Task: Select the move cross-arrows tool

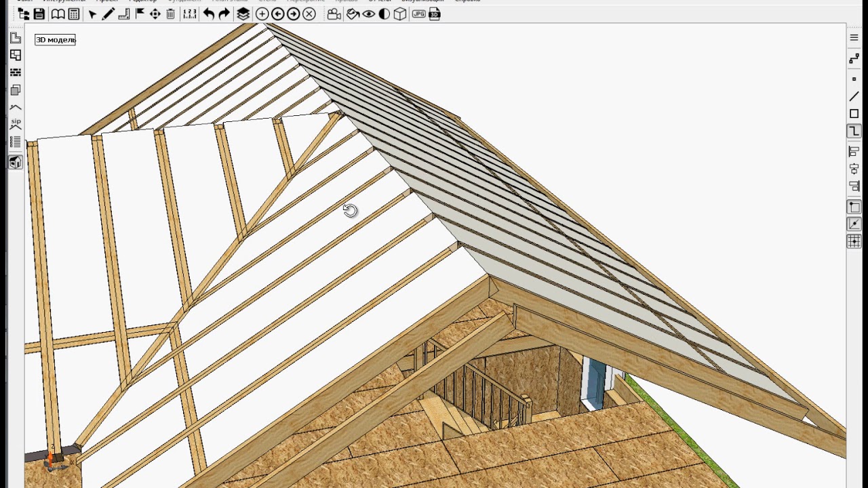Action: [155, 14]
